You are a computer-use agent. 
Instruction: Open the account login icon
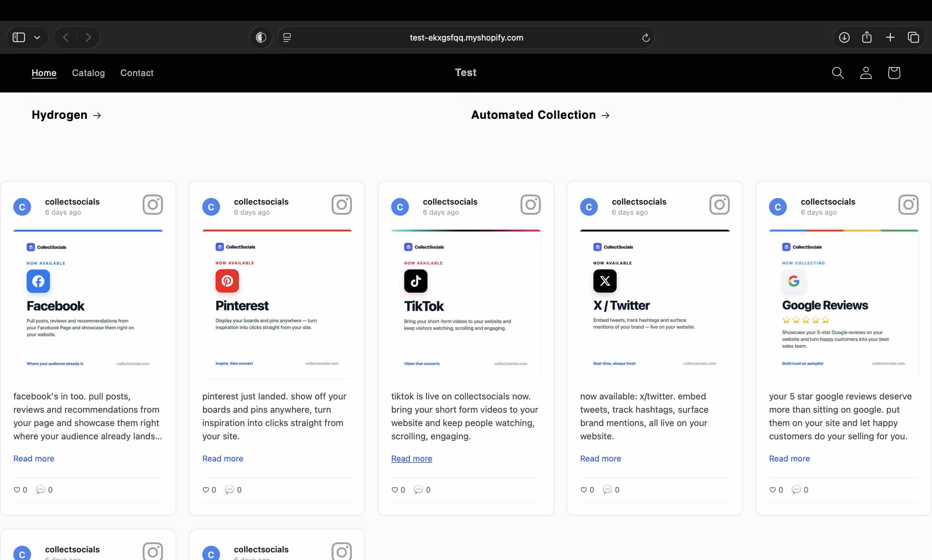(866, 73)
